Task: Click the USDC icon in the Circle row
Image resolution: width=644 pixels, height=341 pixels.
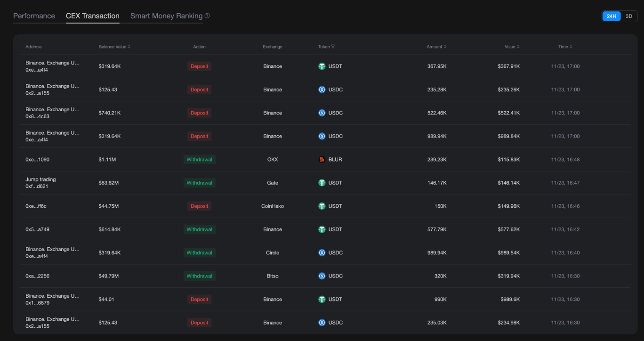Action: tap(322, 253)
